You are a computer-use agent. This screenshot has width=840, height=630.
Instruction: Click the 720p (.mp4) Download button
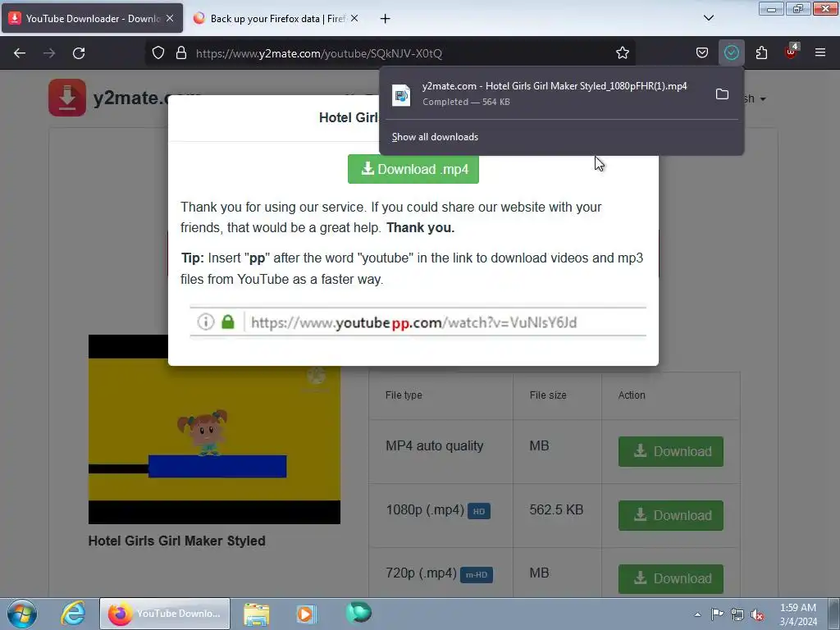click(671, 578)
